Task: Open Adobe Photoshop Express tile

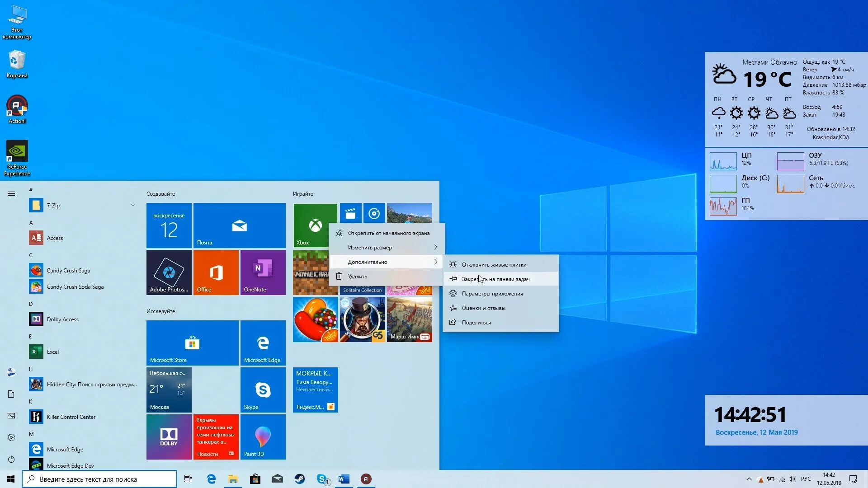Action: [x=169, y=272]
